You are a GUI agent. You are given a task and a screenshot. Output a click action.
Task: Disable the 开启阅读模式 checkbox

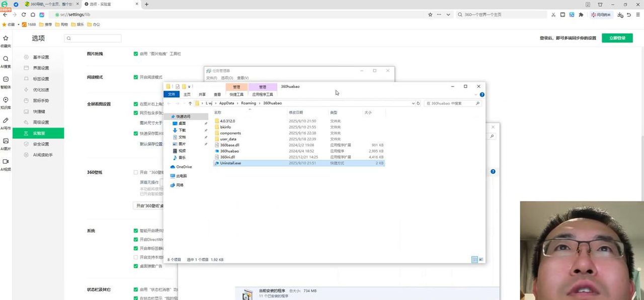pos(136,77)
